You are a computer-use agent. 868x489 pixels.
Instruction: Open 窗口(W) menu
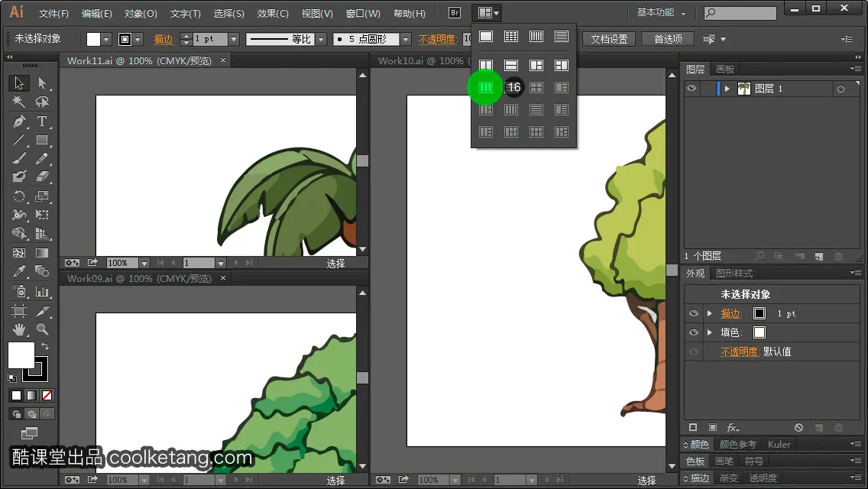(x=363, y=13)
